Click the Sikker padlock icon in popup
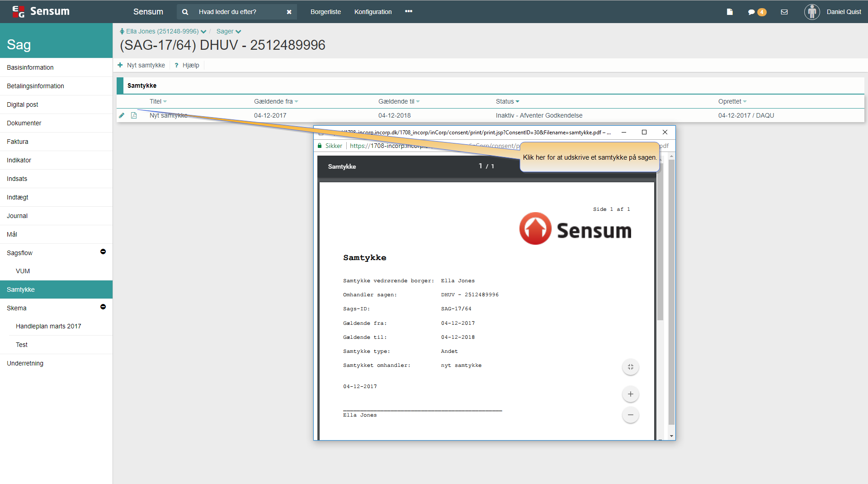The height and width of the screenshot is (484, 868). [320, 146]
